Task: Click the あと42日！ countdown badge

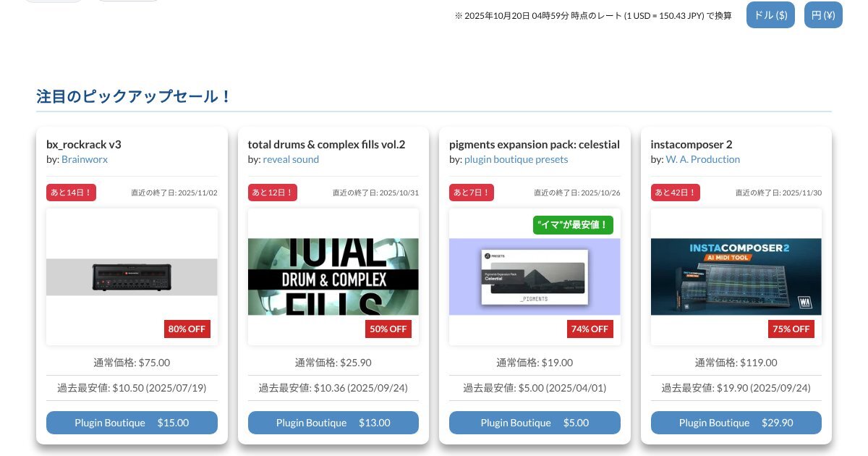Action: (x=676, y=193)
